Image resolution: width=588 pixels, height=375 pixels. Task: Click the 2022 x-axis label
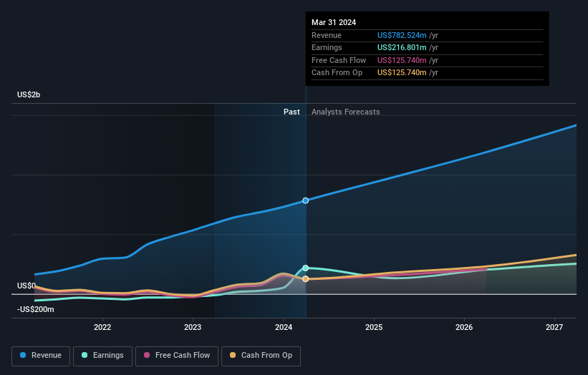tap(102, 327)
